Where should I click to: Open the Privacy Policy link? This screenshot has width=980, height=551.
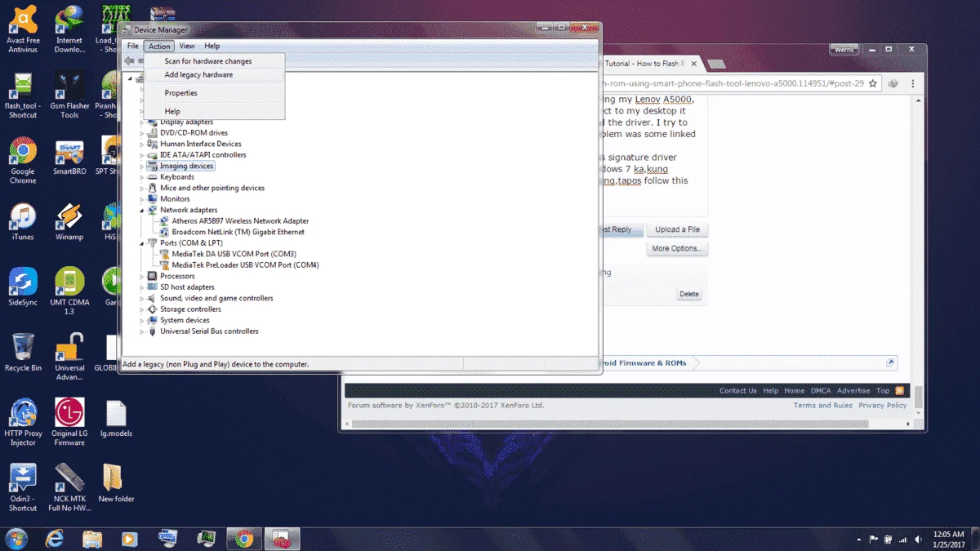coord(883,406)
